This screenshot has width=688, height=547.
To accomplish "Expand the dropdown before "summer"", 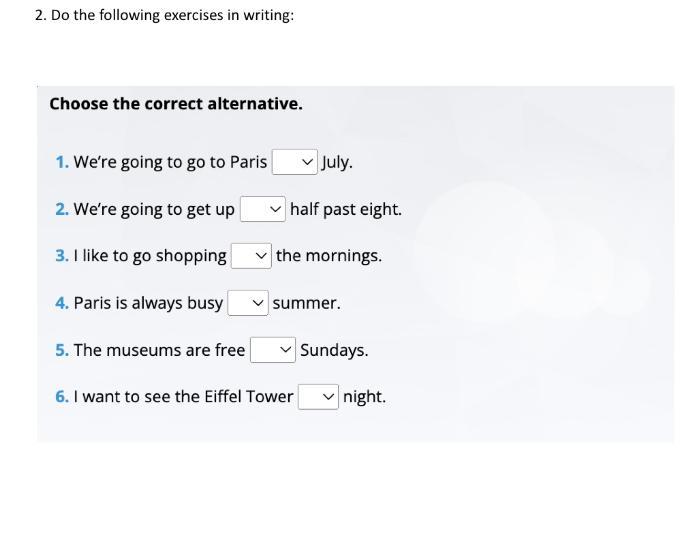I will click(x=247, y=303).
